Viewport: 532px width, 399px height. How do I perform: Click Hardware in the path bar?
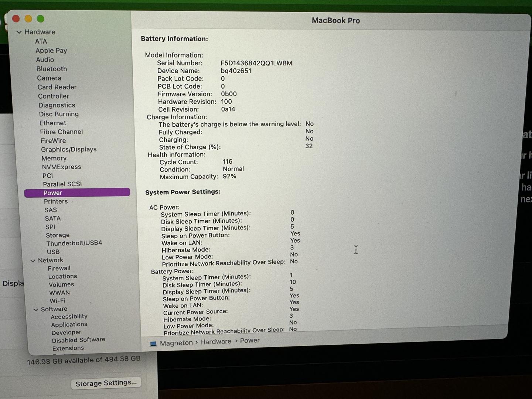tap(215, 341)
